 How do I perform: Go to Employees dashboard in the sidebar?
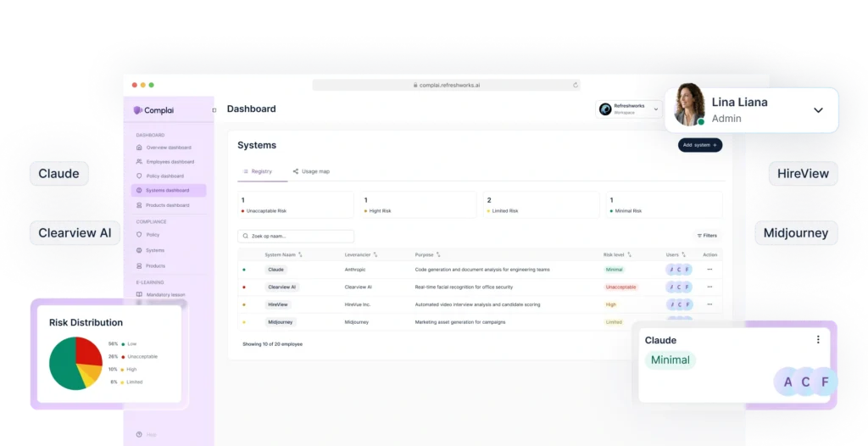pyautogui.click(x=170, y=162)
